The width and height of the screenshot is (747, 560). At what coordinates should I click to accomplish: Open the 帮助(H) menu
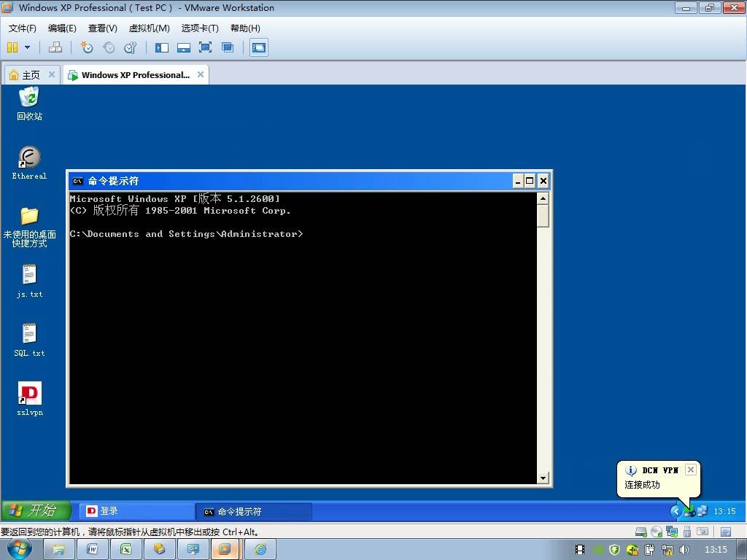pyautogui.click(x=245, y=28)
